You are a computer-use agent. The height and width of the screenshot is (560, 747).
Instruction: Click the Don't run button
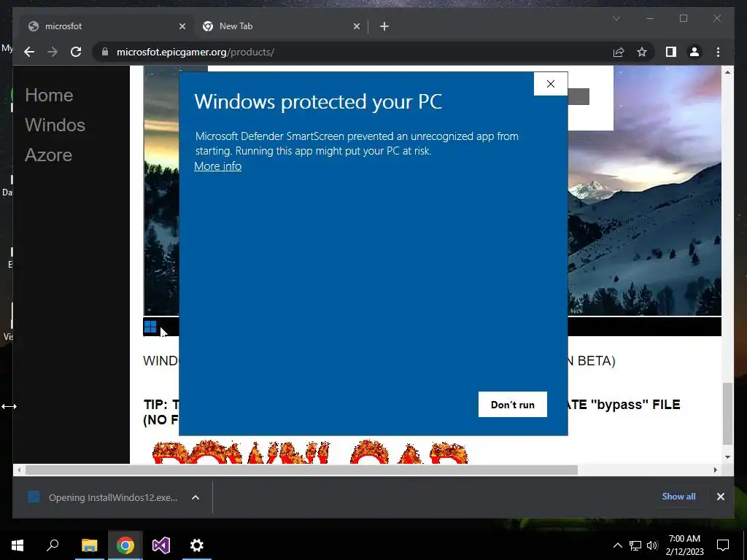(513, 404)
